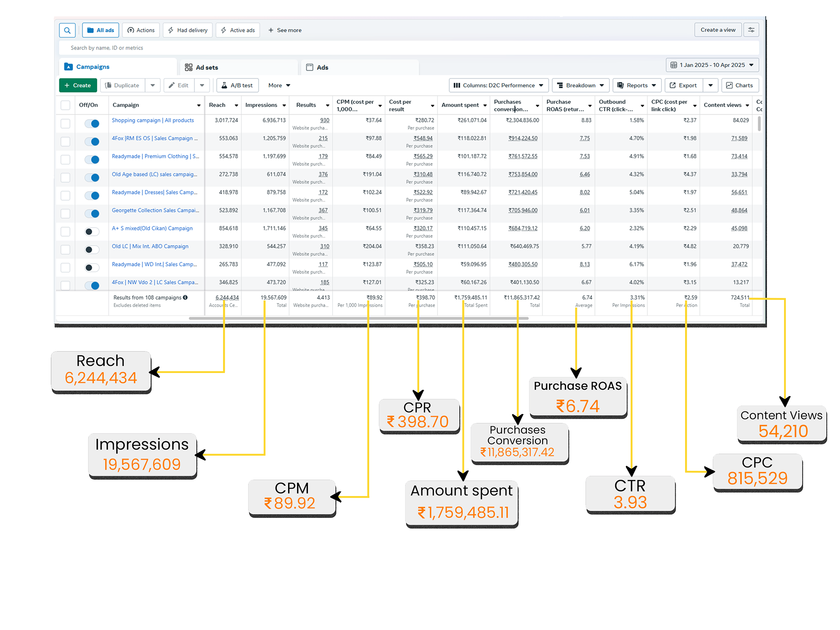Switch to the Ads tab
840x630 pixels.
click(318, 67)
